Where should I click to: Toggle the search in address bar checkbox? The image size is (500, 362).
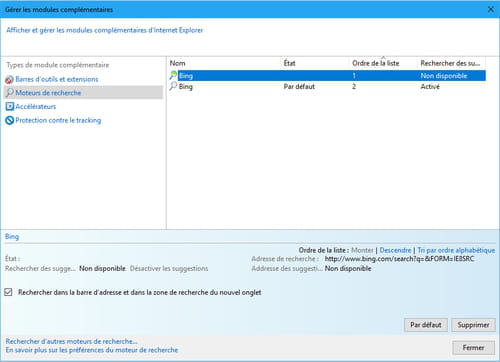8,292
